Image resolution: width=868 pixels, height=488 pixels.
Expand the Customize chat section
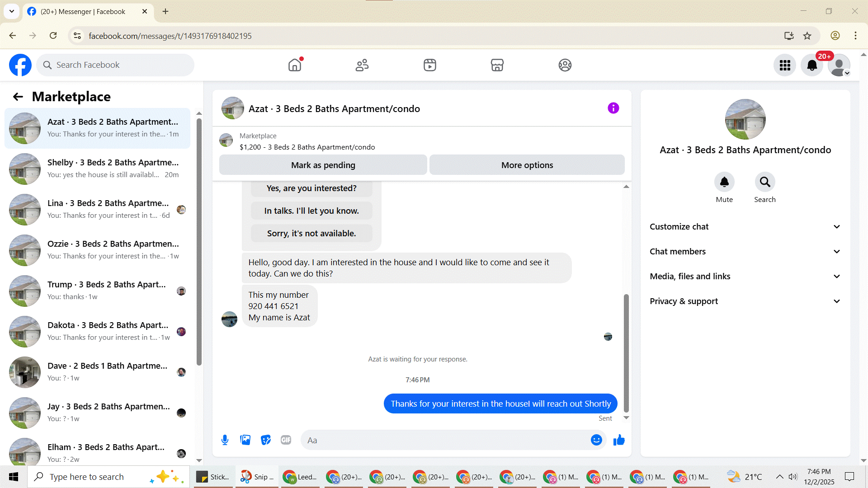tap(745, 227)
